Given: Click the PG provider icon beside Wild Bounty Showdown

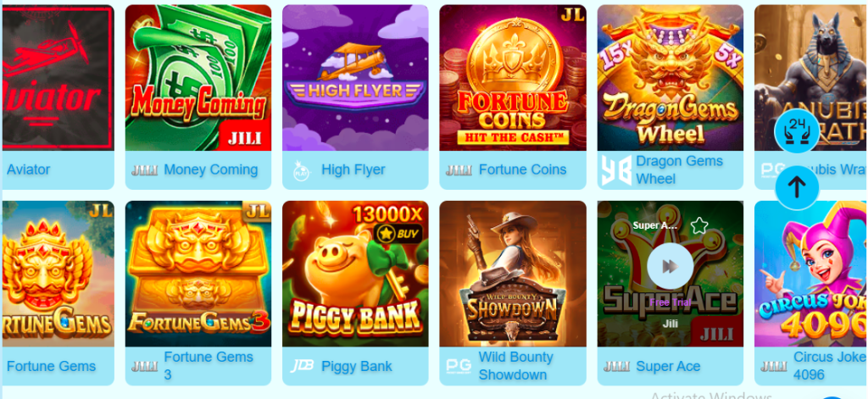Looking at the screenshot, I should tap(459, 366).
